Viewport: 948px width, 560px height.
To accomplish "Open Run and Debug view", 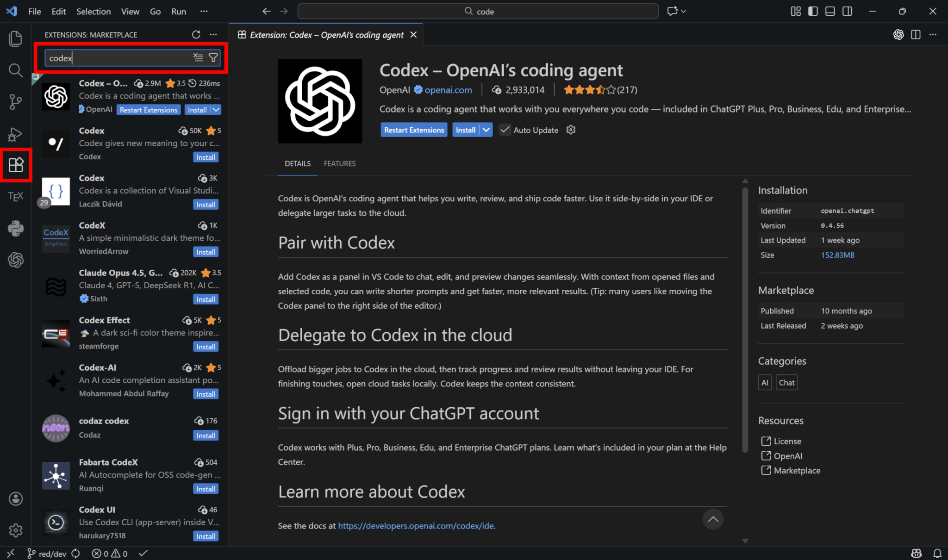I will coord(15,134).
